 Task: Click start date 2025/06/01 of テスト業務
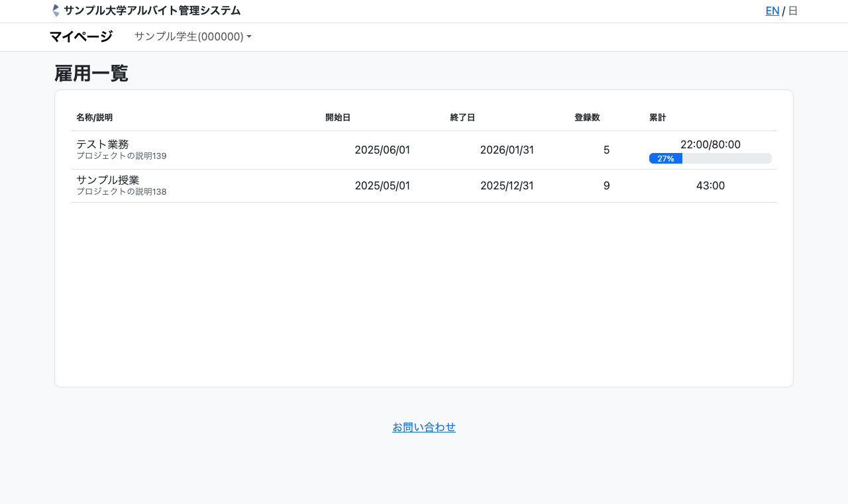coord(382,150)
